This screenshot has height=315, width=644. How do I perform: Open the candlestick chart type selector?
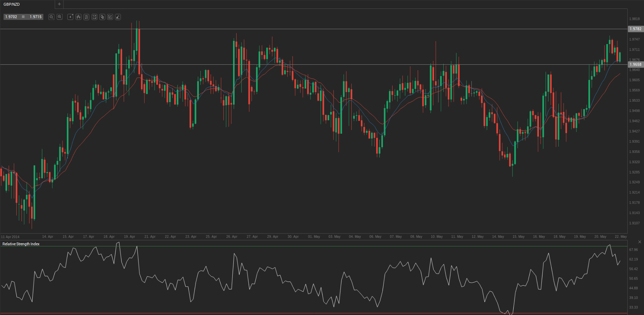click(79, 17)
